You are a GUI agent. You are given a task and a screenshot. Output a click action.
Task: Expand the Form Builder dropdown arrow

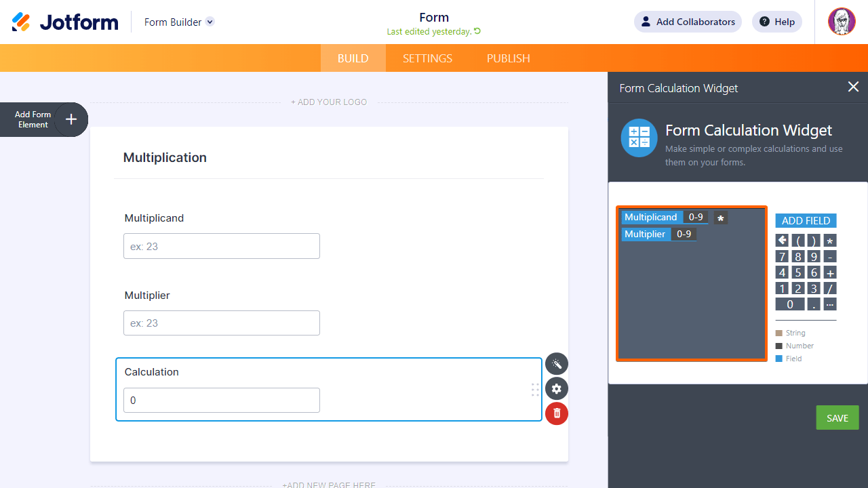point(210,22)
